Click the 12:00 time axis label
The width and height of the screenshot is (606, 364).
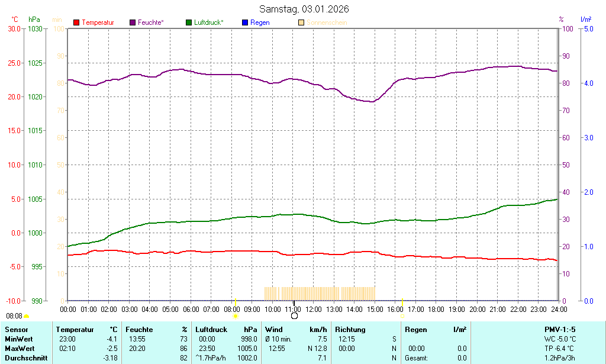[314, 309]
